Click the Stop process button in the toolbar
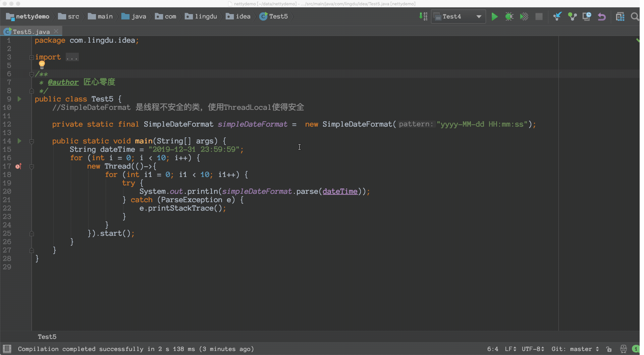Image resolution: width=644 pixels, height=355 pixels. [539, 16]
